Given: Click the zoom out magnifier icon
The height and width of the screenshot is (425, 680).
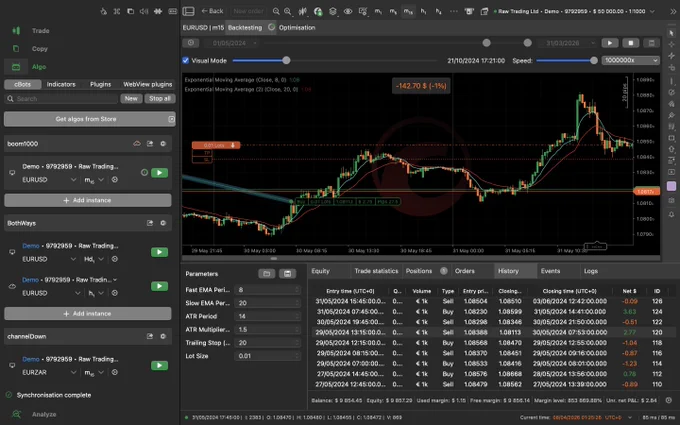Looking at the screenshot, I should click(x=276, y=11).
